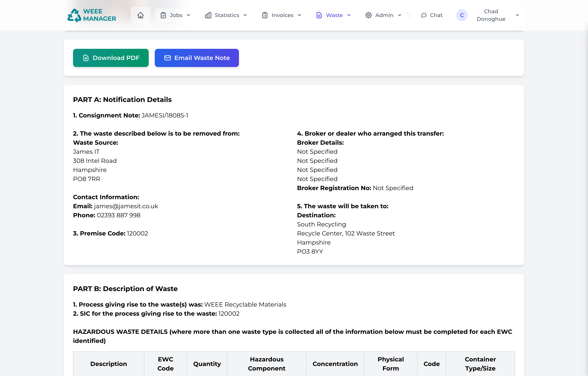Click the Jobs clipboard icon
This screenshot has width=588, height=376.
pos(163,15)
